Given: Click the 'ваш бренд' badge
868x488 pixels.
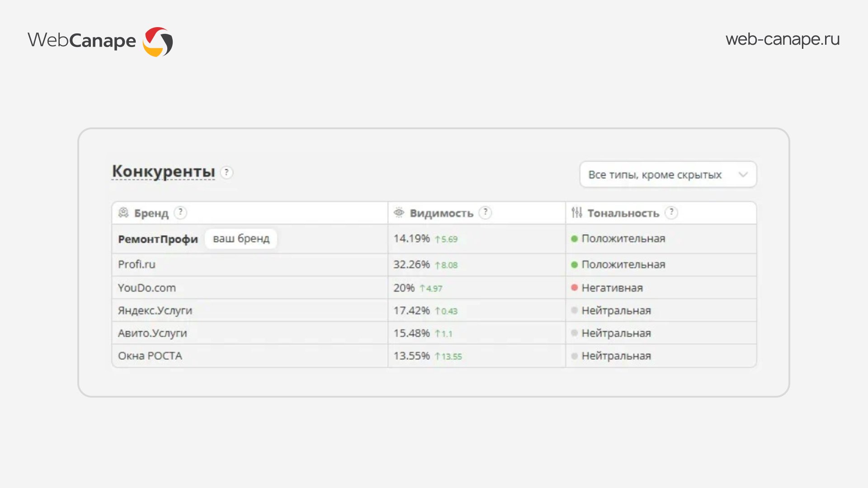Looking at the screenshot, I should [x=241, y=239].
